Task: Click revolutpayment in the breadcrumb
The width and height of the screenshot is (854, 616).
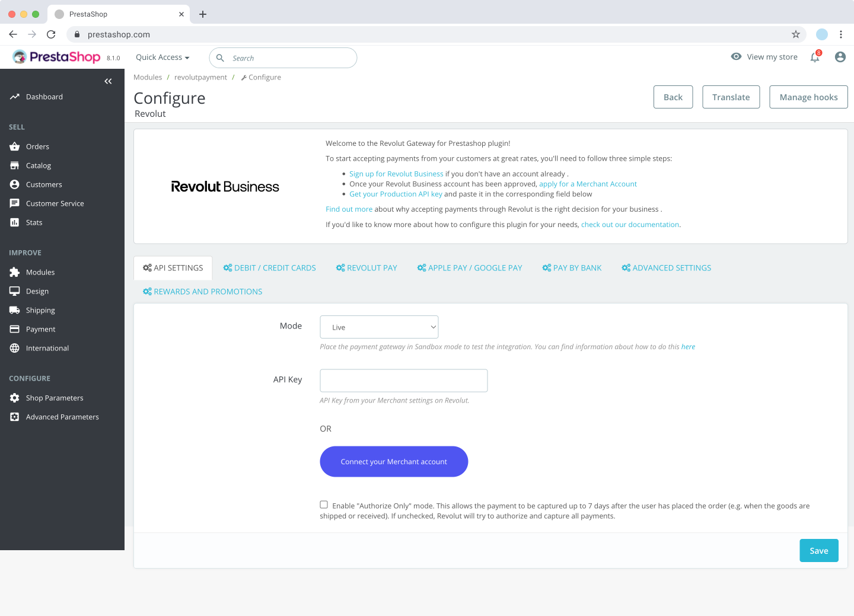Action: (200, 77)
